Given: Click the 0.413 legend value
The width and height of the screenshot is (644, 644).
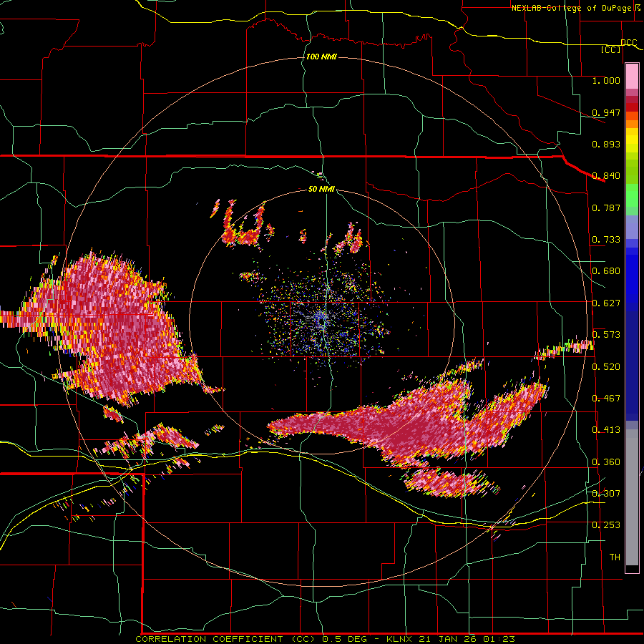Looking at the screenshot, I should pos(606,430).
